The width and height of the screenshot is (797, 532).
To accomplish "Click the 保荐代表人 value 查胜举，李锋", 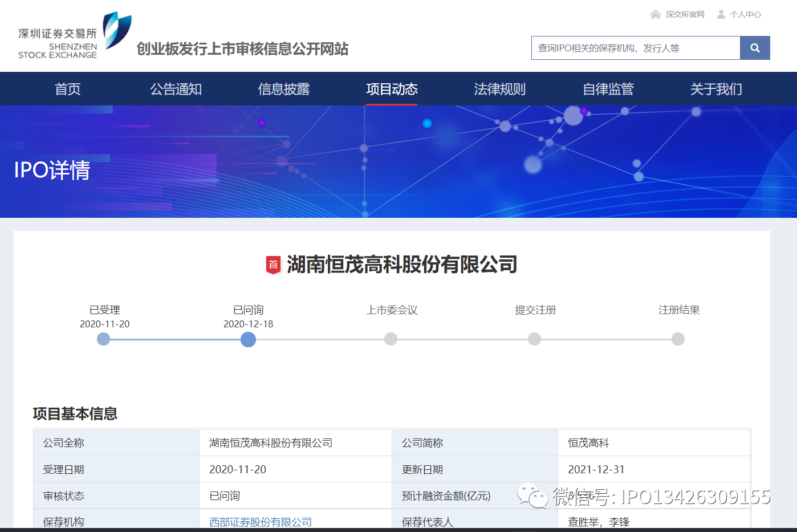I will pos(599,522).
